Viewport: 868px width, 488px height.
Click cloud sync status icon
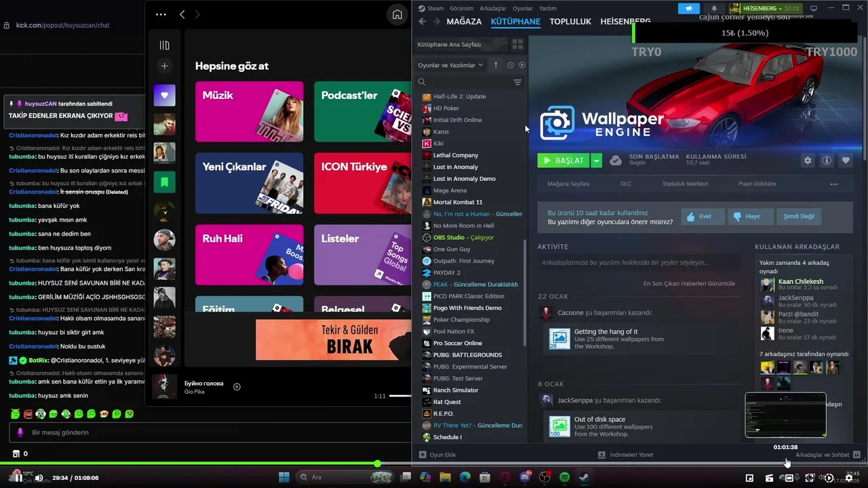click(616, 161)
